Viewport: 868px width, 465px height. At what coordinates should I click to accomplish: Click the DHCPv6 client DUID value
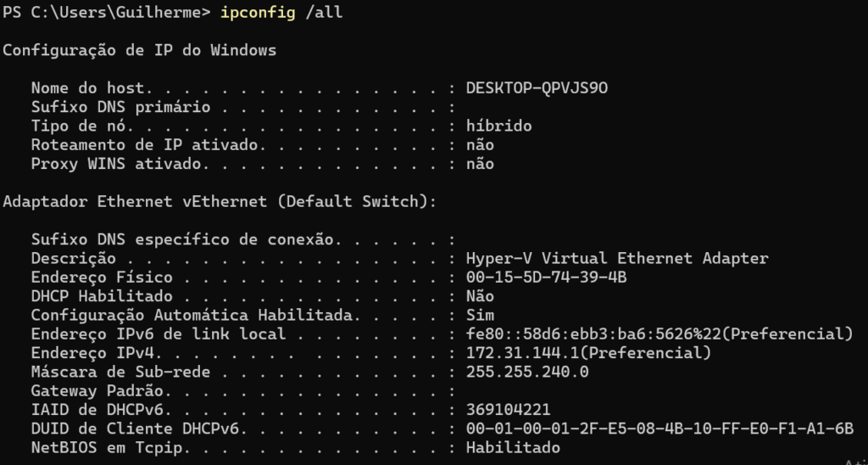point(659,429)
